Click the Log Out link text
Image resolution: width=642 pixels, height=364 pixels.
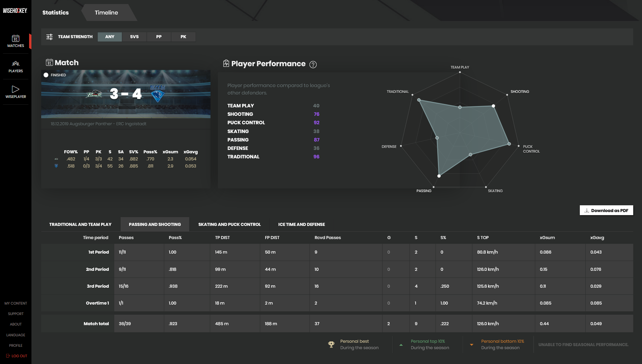point(19,356)
